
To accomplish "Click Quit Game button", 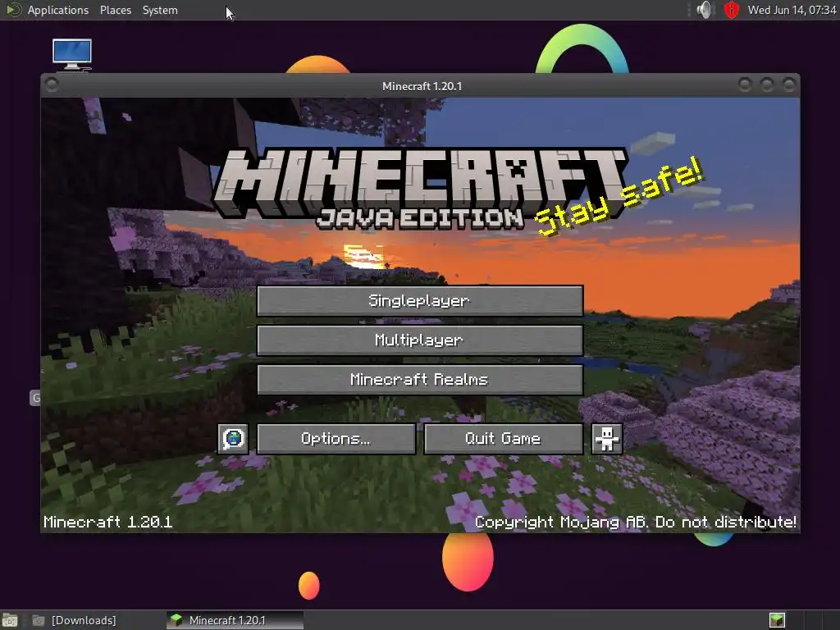I will pyautogui.click(x=503, y=439).
